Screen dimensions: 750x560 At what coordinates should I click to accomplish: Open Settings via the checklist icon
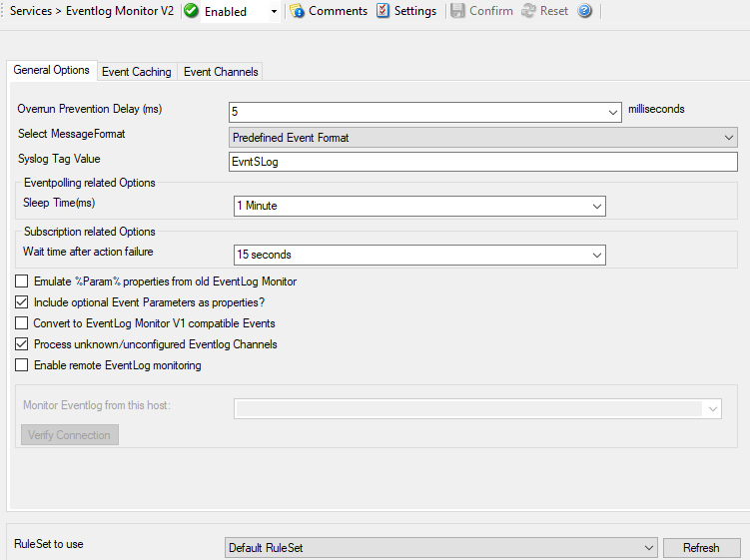point(382,11)
